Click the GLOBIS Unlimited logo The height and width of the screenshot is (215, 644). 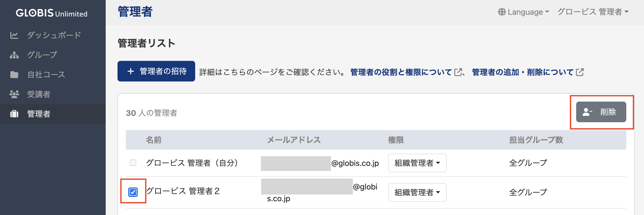(x=52, y=13)
